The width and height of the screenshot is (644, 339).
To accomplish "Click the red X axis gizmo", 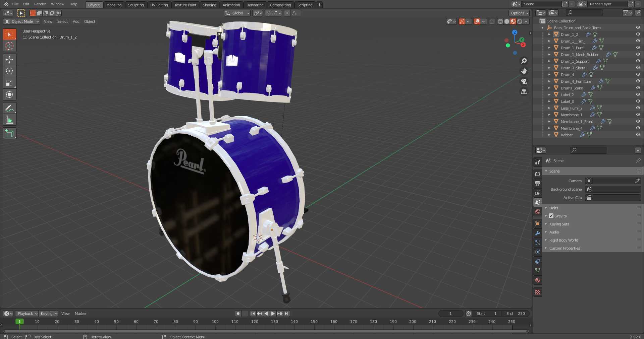I will click(x=523, y=45).
